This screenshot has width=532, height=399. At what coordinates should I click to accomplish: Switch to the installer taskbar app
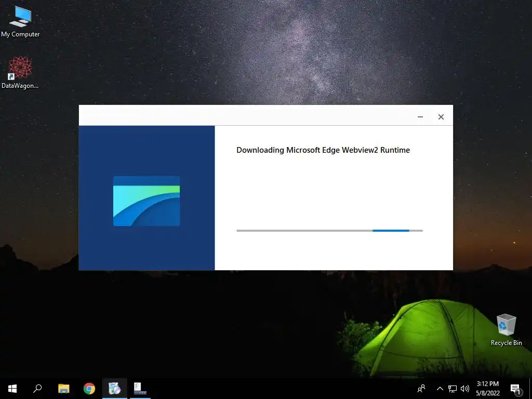pyautogui.click(x=115, y=389)
